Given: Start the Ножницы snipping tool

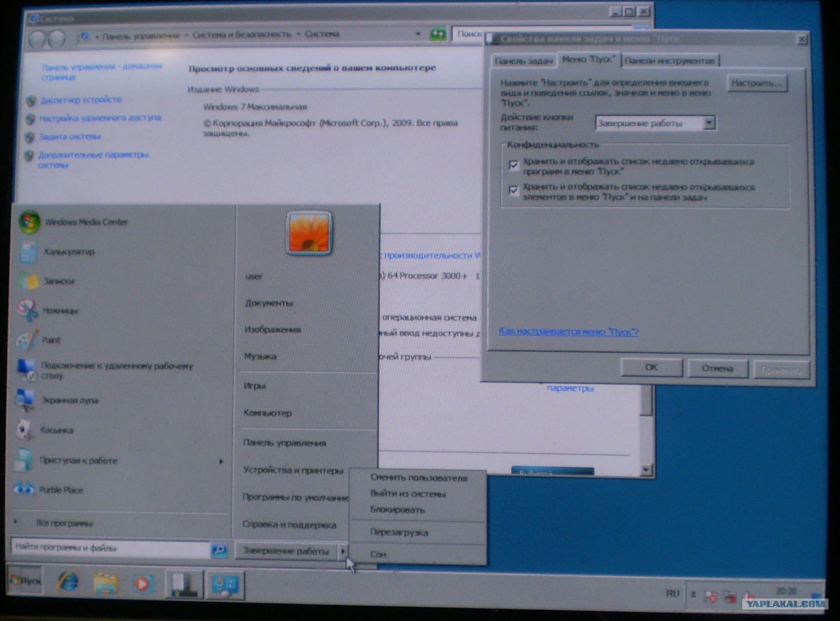Looking at the screenshot, I should pyautogui.click(x=60, y=310).
